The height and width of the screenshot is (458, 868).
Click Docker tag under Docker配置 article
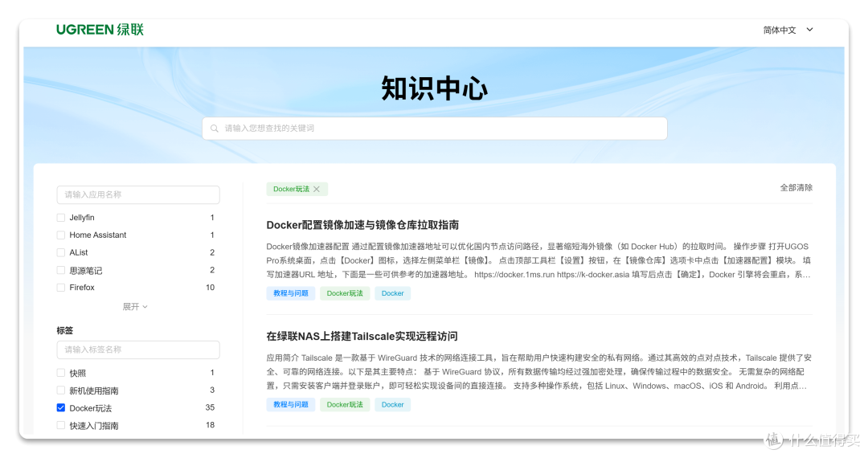pos(392,293)
